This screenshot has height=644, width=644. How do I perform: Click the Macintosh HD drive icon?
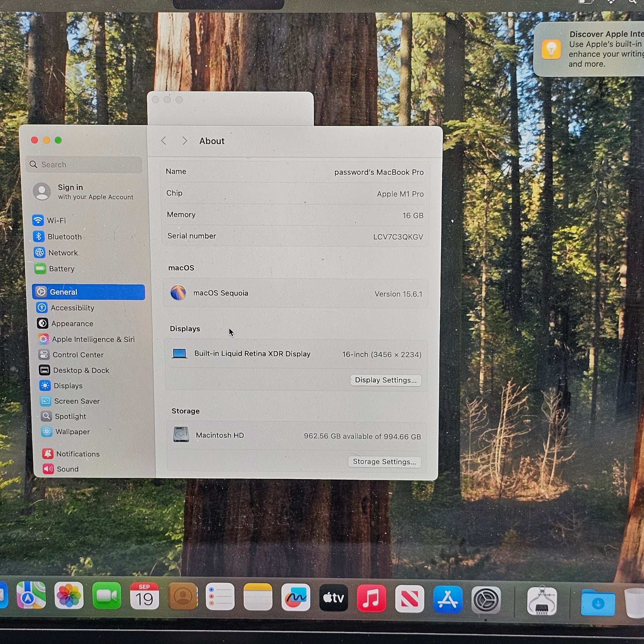point(181,434)
